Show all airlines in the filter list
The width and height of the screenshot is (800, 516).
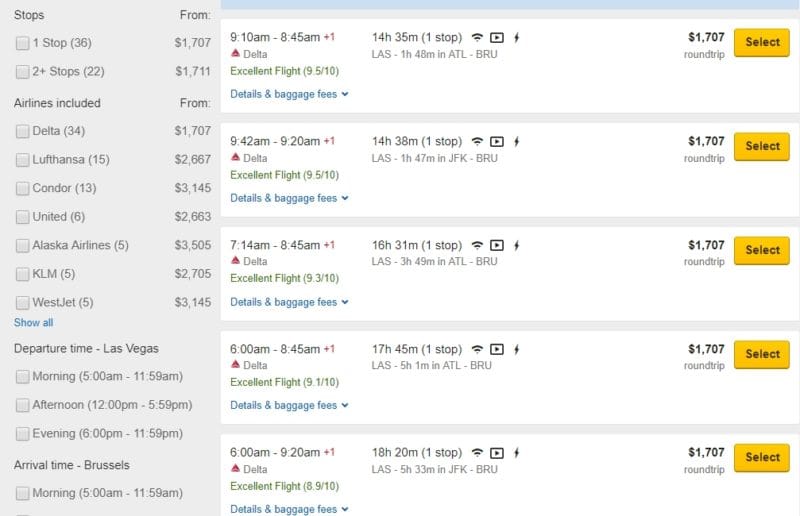(33, 323)
